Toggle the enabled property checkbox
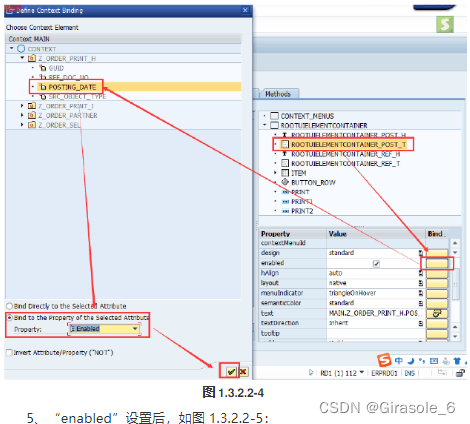This screenshot has height=424, width=470. click(376, 264)
